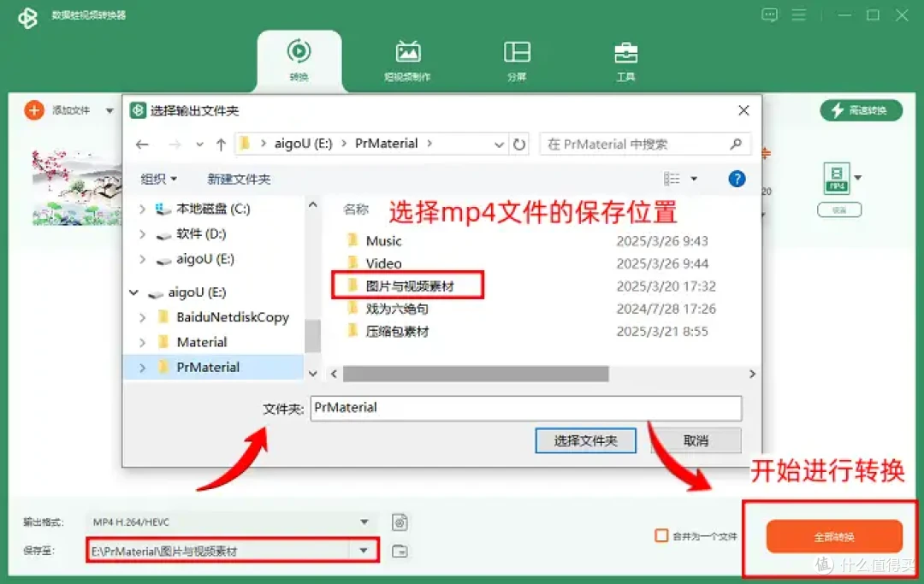
Task: Click 新建文件夹 button
Action: pyautogui.click(x=239, y=179)
